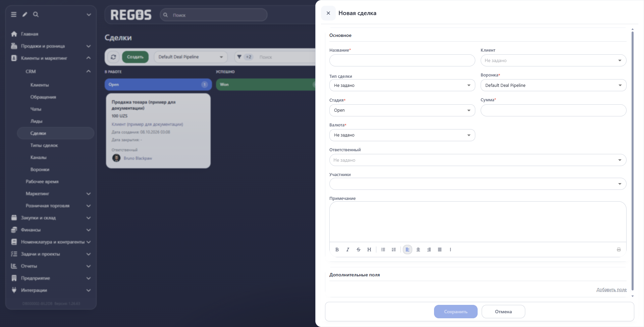Close the Новая сделка panel
Viewport: 644px width, 327px height.
point(328,13)
